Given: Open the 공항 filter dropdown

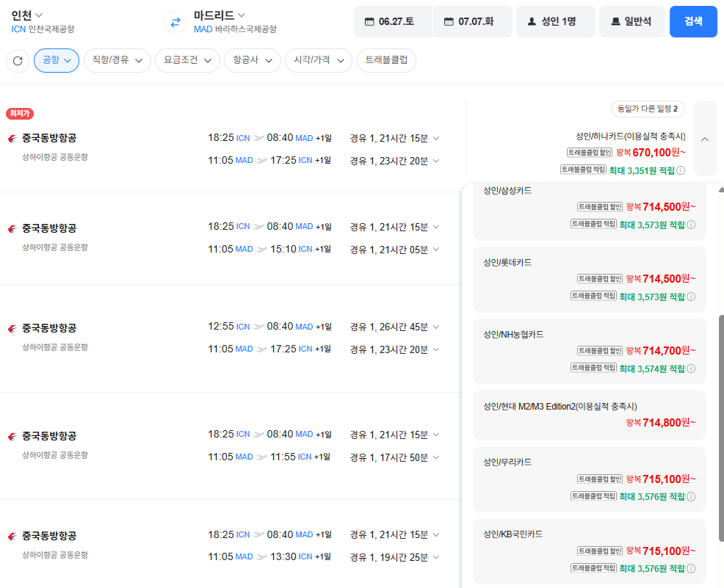Looking at the screenshot, I should click(57, 60).
